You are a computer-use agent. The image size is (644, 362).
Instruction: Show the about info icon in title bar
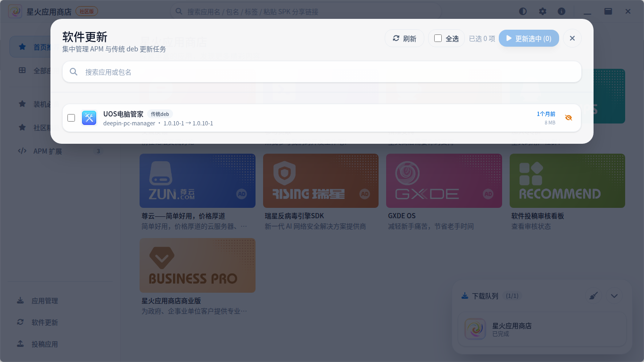pos(561,11)
